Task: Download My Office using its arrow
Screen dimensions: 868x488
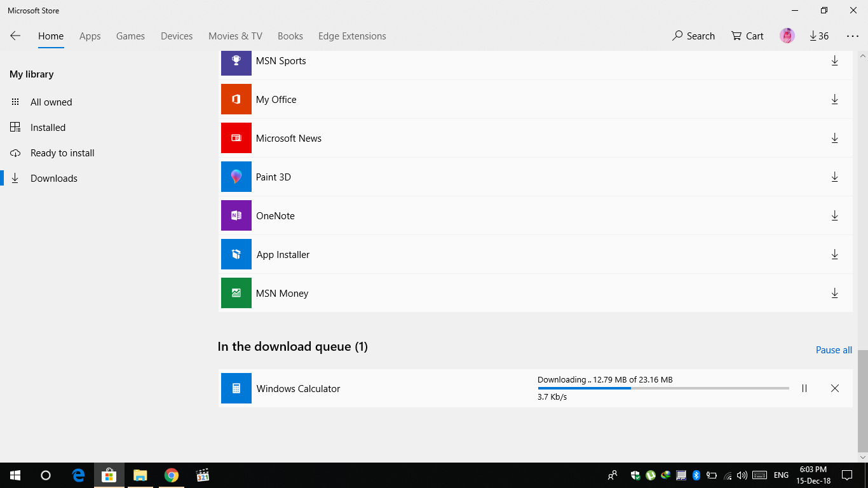Action: (x=835, y=99)
